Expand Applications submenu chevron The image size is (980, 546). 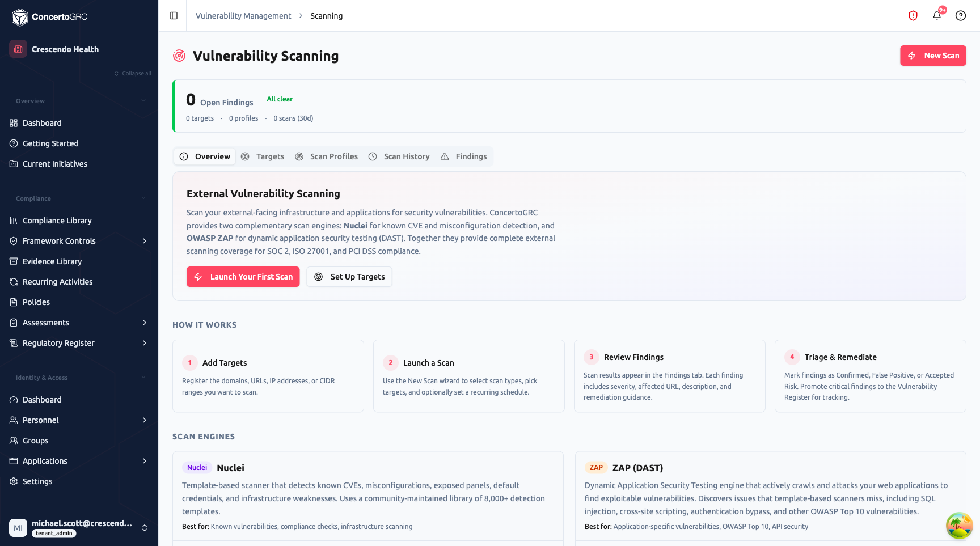145,461
